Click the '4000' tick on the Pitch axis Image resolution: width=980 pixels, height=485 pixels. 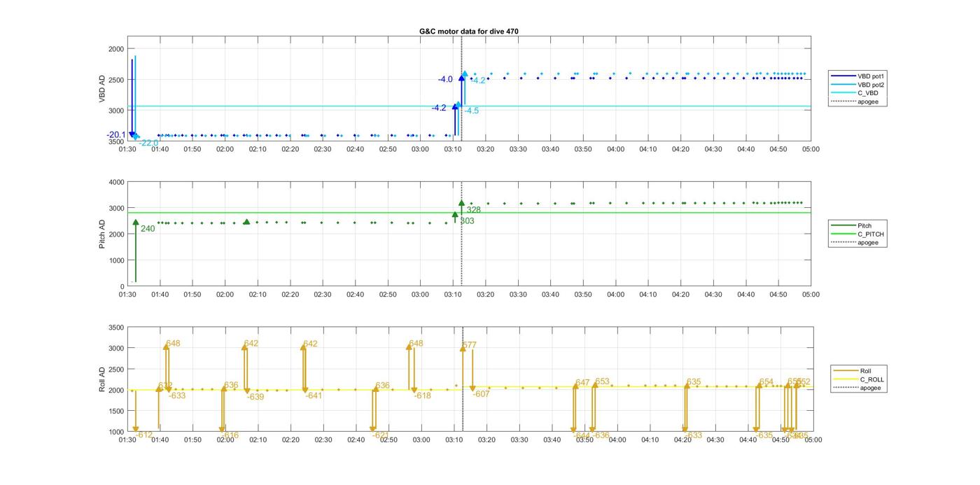[x=115, y=182]
